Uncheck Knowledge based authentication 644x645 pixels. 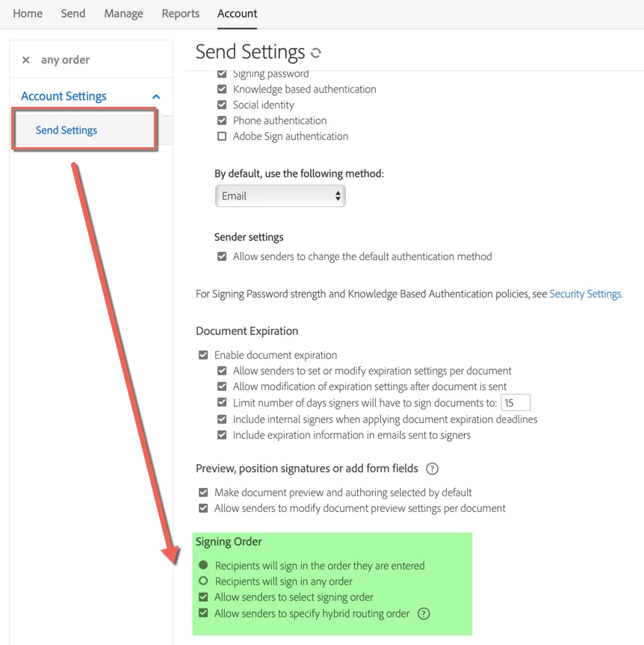coord(222,89)
